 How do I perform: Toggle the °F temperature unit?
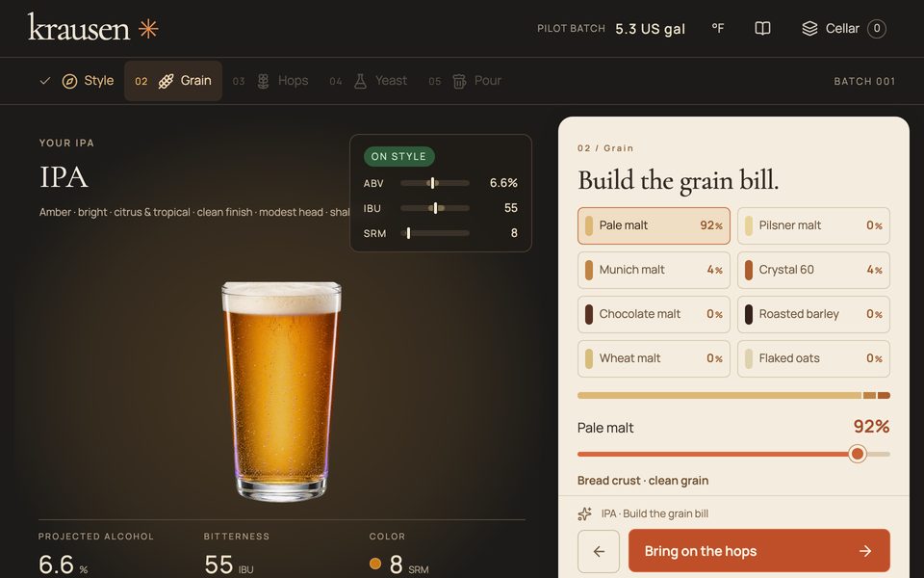coord(717,28)
